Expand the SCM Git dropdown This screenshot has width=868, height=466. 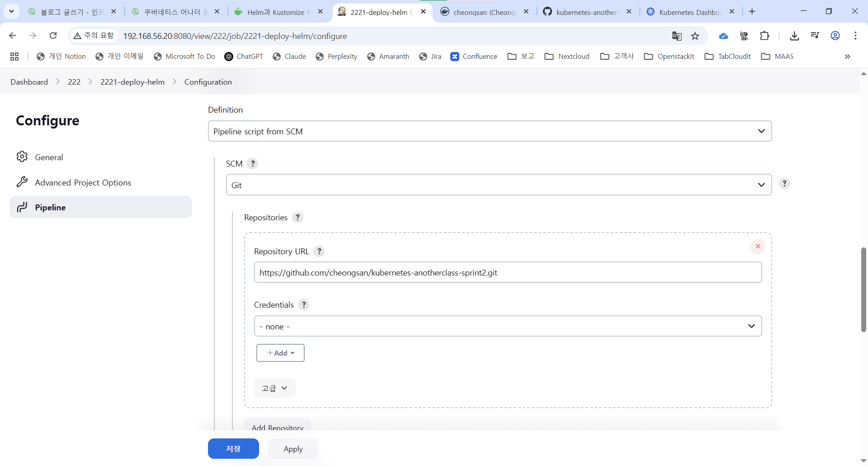[499, 185]
